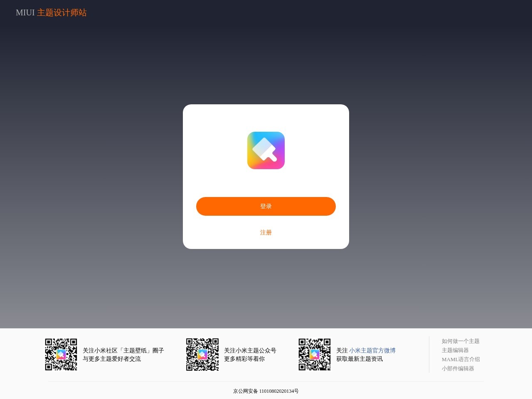The image size is (532, 399).
Task: Click the orange 登录 login button
Action: point(266,206)
